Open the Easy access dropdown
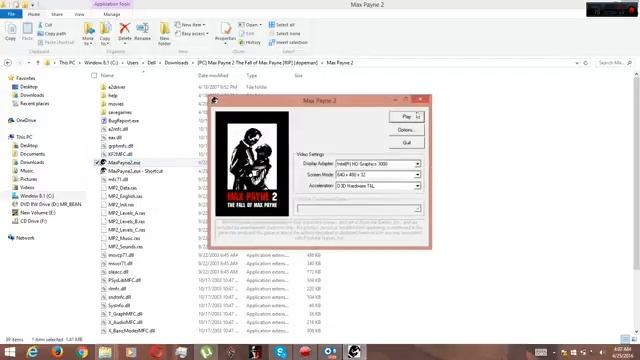The image size is (640, 360). (x=192, y=33)
